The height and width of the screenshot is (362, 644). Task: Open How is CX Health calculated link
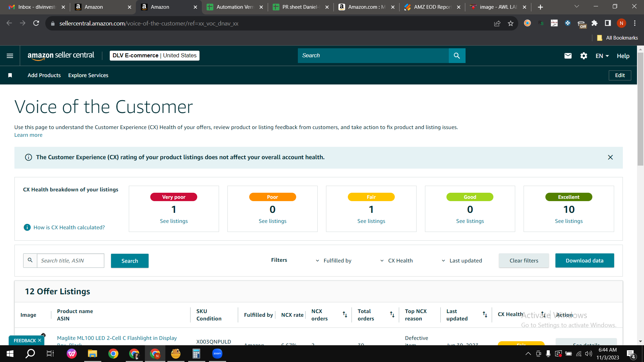pos(69,228)
